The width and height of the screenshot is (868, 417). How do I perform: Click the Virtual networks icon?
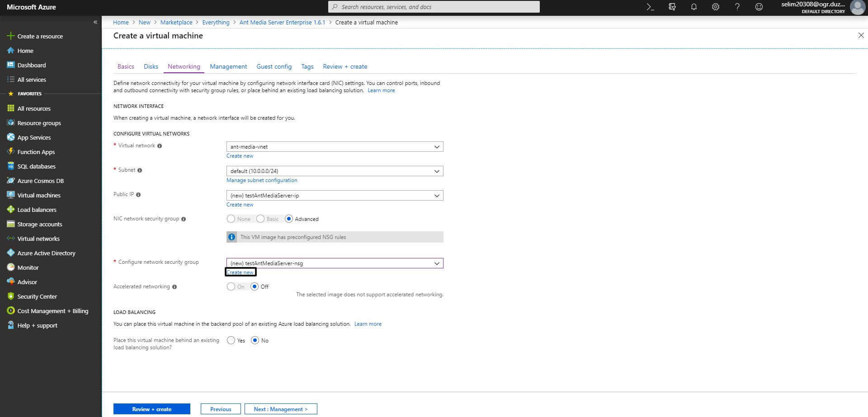(11, 239)
